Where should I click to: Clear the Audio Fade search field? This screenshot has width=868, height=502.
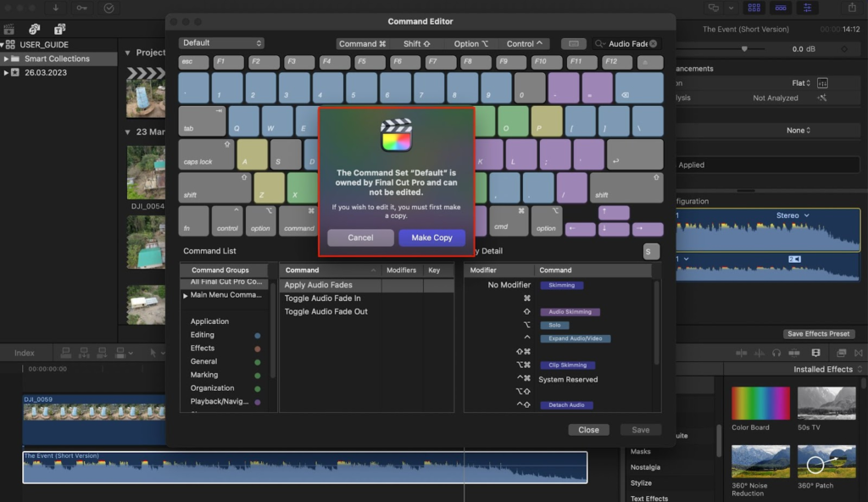click(x=654, y=43)
